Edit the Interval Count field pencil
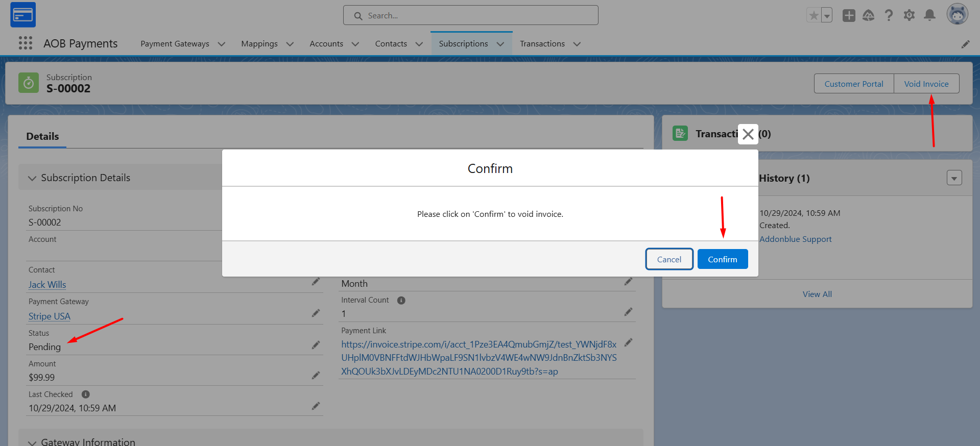Screen dimensions: 980x446 point(628,312)
